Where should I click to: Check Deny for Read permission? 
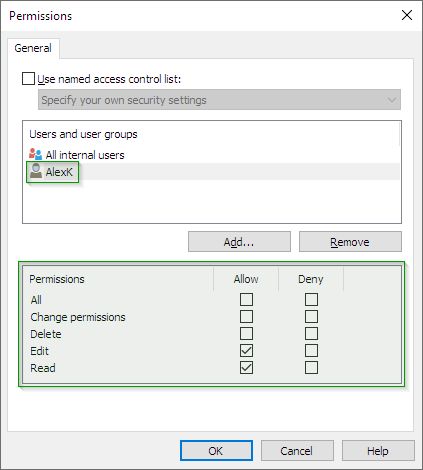(311, 368)
